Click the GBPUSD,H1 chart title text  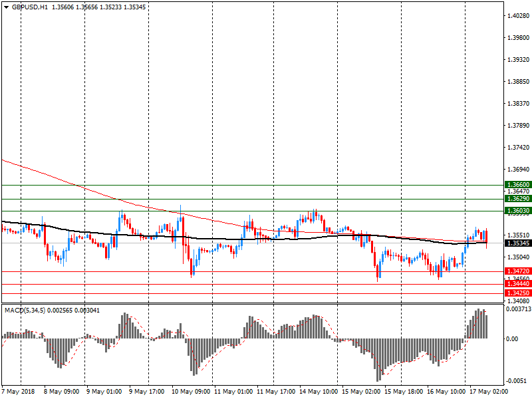tap(29, 7)
